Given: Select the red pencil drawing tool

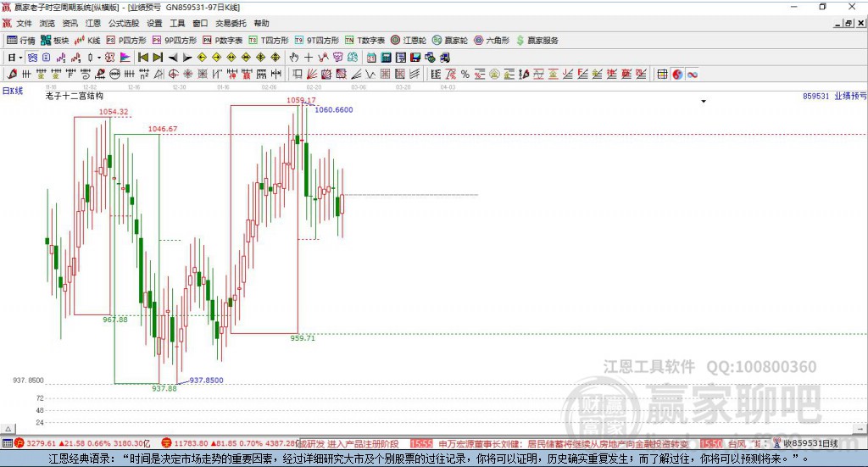Looking at the screenshot, I should pos(12,74).
